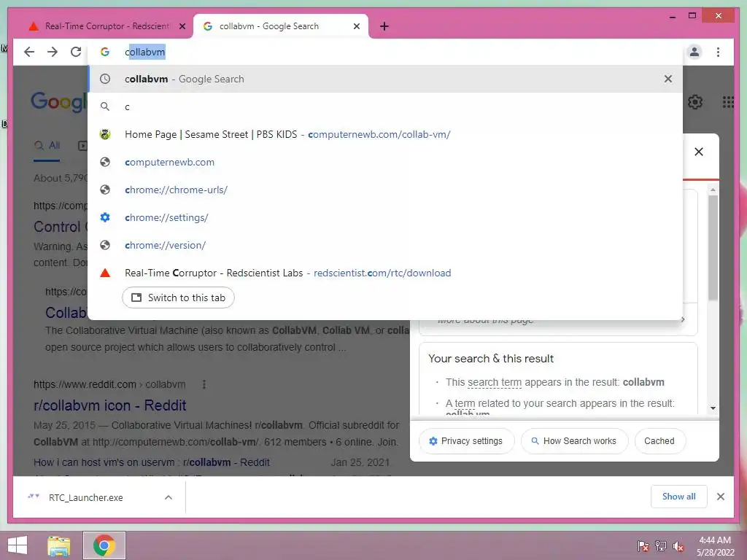Viewport: 747px width, 560px height.
Task: Open the chrome://chrome-urls/ suggestion
Action: tap(385, 190)
